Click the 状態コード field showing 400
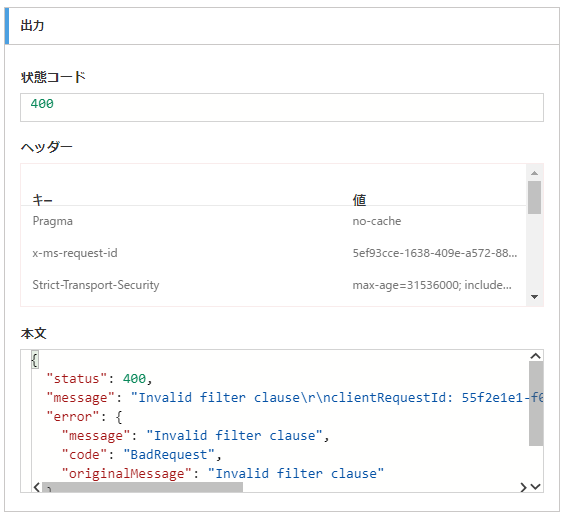Screen dimensions: 567x518 pos(282,107)
